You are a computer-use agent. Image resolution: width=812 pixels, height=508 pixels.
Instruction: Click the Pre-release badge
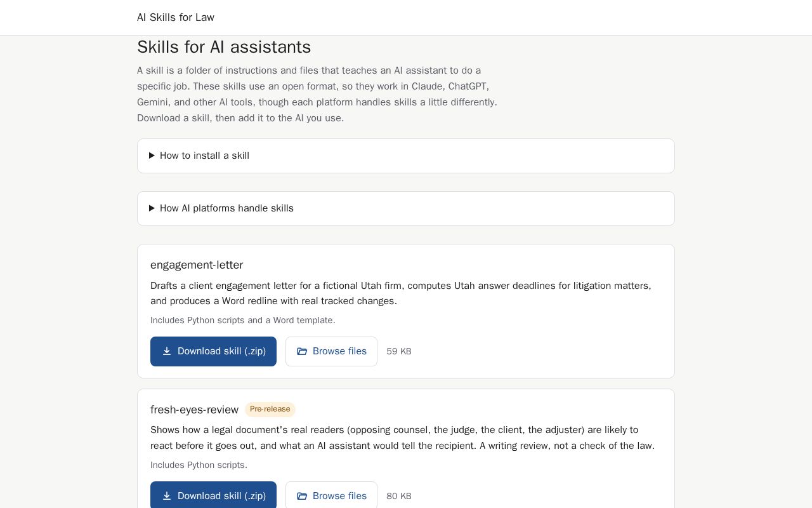(x=270, y=409)
